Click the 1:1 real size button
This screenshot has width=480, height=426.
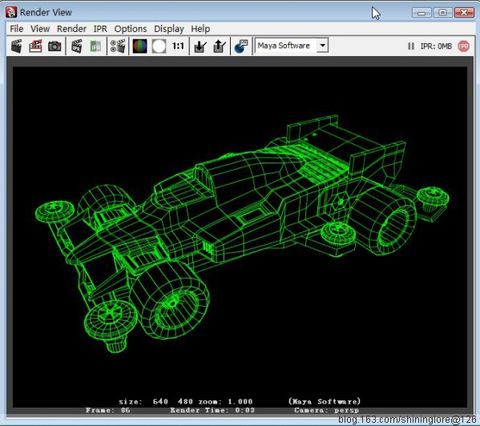(x=178, y=46)
